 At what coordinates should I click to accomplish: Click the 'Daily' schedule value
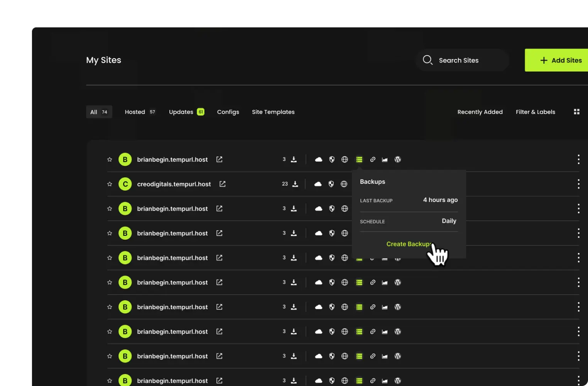(449, 221)
